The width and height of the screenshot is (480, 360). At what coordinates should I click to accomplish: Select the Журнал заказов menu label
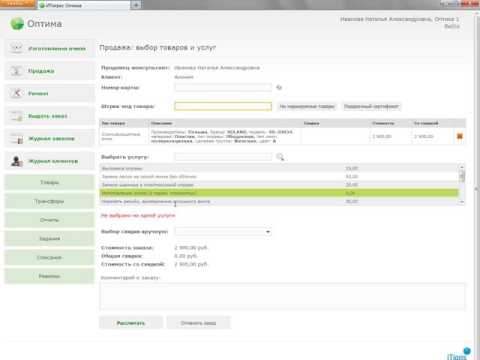click(51, 138)
